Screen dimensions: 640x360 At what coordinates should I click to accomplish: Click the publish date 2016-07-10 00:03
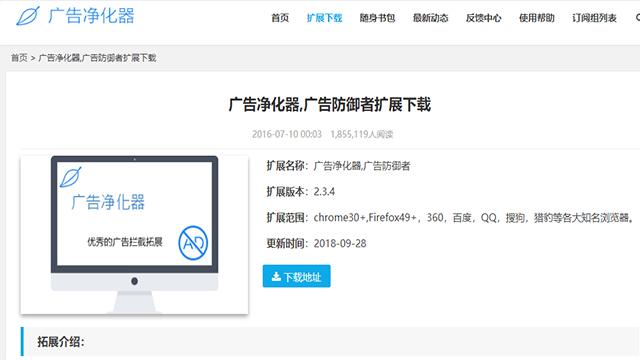[x=287, y=134]
